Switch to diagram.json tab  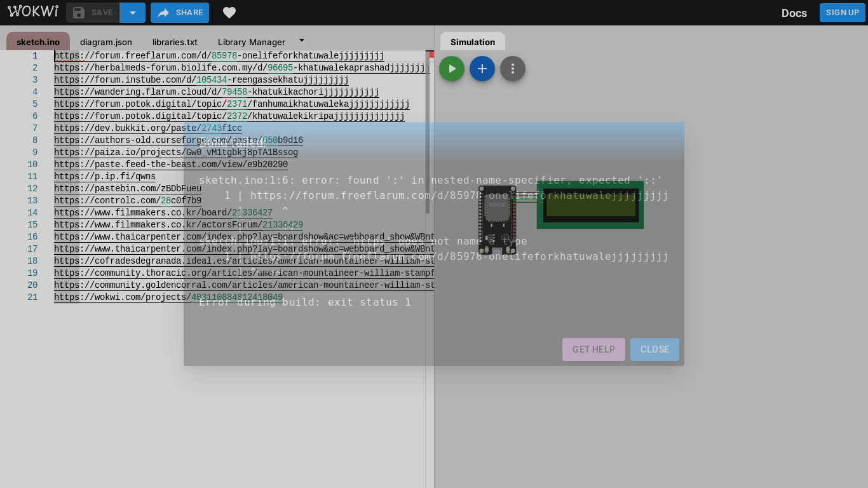point(106,42)
